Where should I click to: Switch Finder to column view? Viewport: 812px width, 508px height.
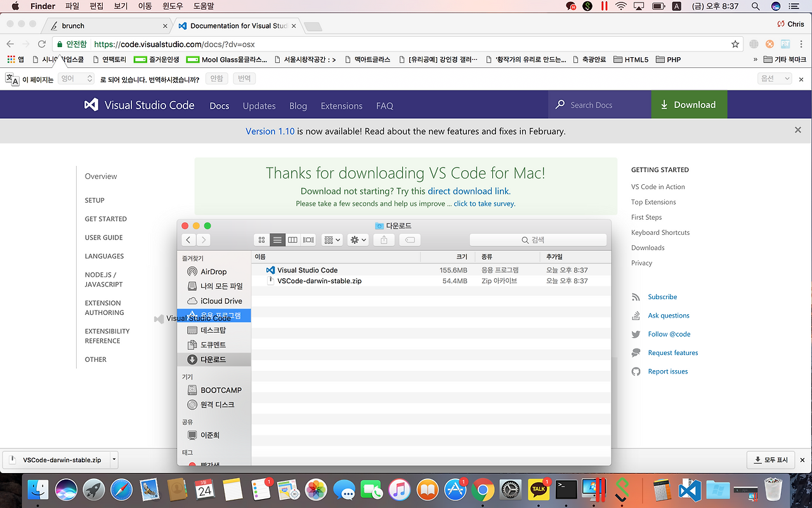point(292,240)
